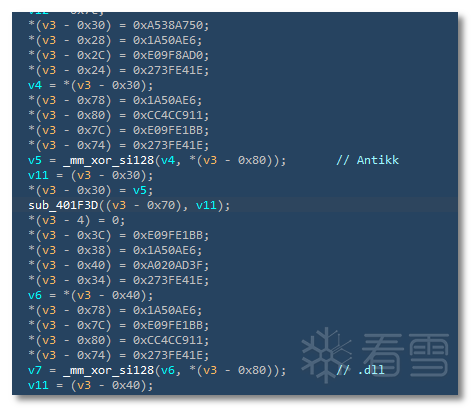Click the statement v6 = *(v3 - 0x40)
The image size is (471, 408).
pos(91,295)
